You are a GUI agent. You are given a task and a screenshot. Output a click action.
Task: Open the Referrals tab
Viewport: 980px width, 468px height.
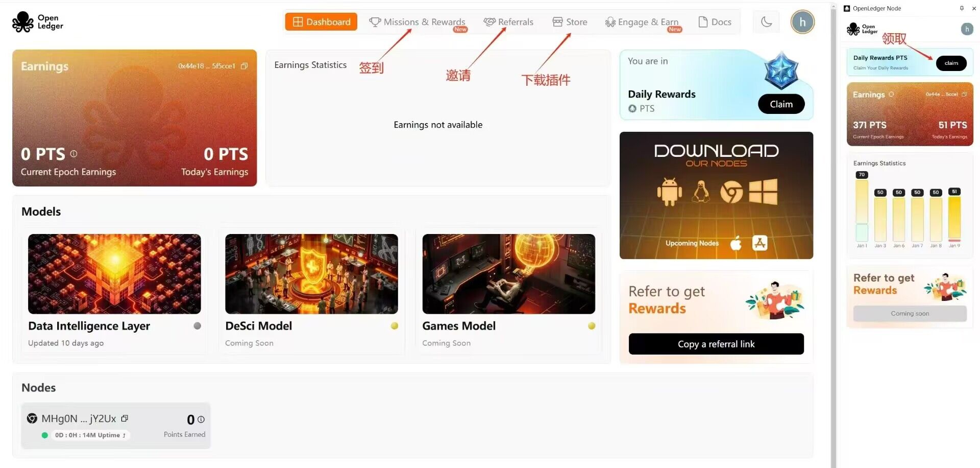click(508, 22)
